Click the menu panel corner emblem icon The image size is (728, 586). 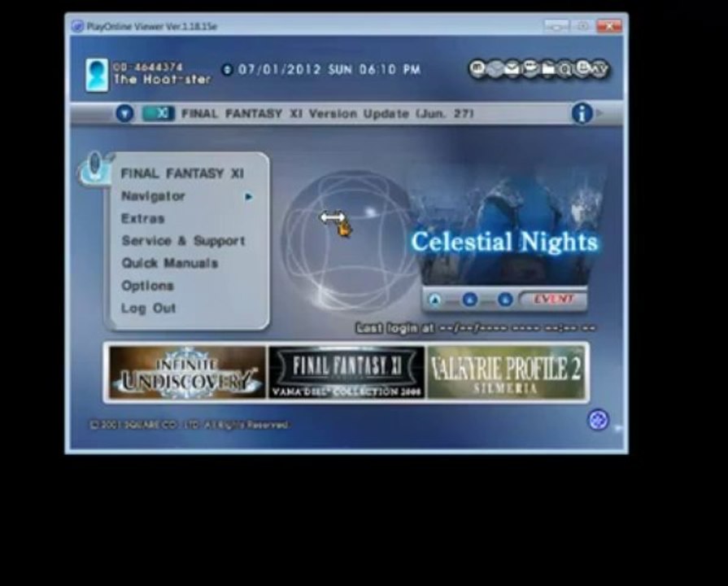[x=95, y=168]
